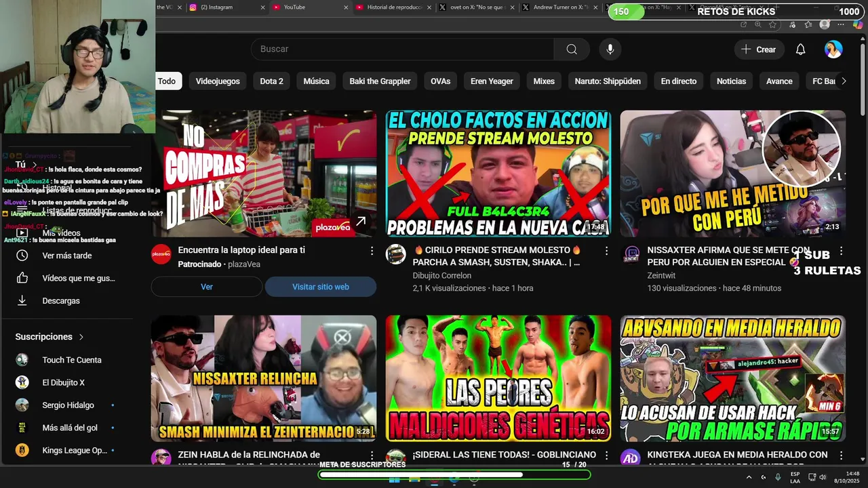Open Ver más tarde in sidebar
868x488 pixels.
(x=67, y=256)
